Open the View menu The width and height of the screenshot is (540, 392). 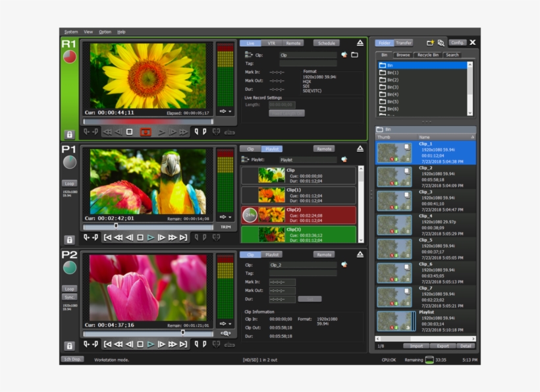(88, 32)
